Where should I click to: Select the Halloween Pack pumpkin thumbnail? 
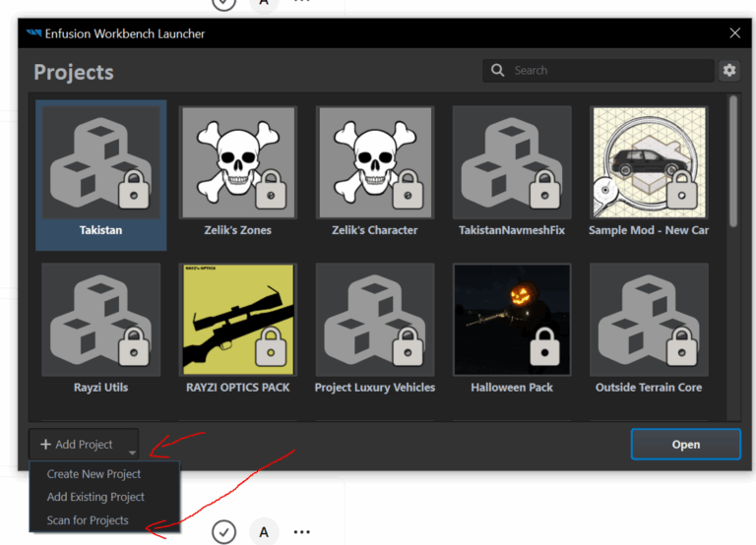(511, 320)
